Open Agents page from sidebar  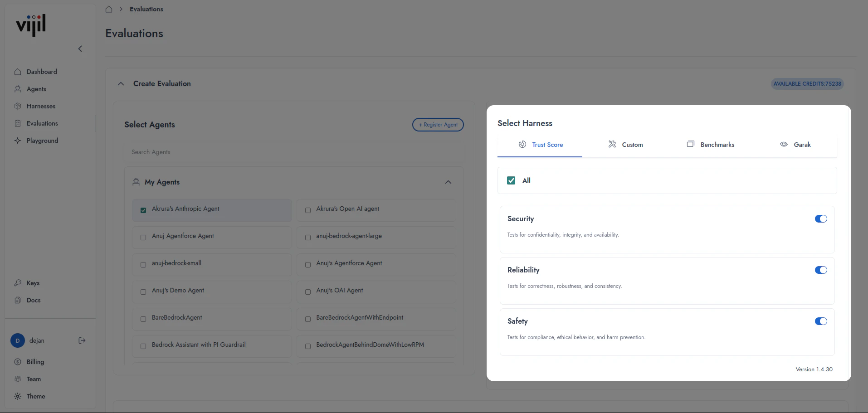pyautogui.click(x=36, y=89)
